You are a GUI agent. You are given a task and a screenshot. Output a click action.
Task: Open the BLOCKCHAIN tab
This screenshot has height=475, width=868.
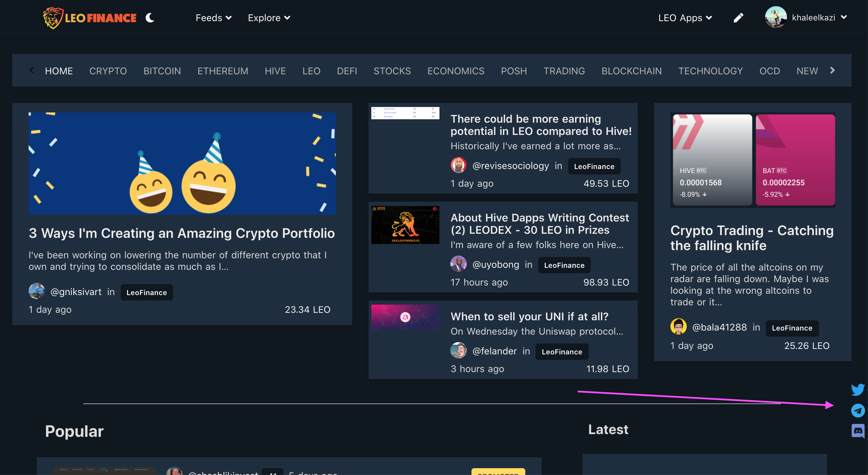tap(632, 71)
